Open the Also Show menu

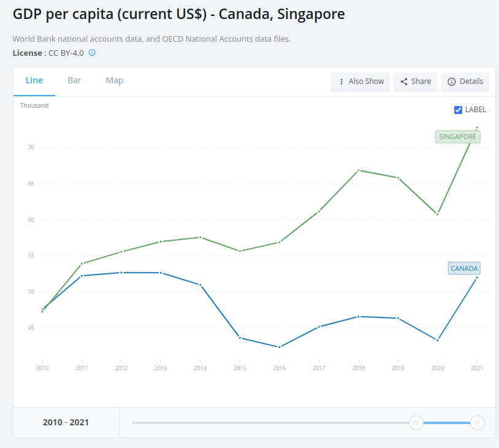(x=360, y=82)
